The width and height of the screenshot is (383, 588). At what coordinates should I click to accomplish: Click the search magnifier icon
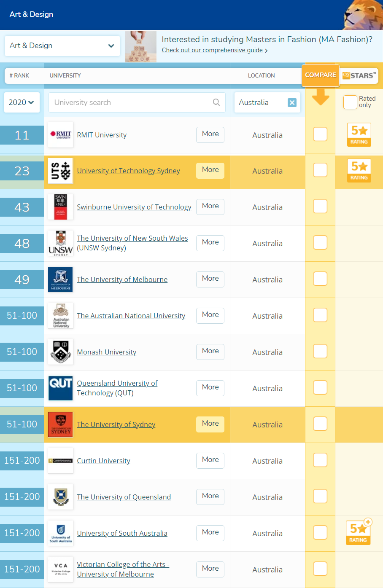(216, 102)
